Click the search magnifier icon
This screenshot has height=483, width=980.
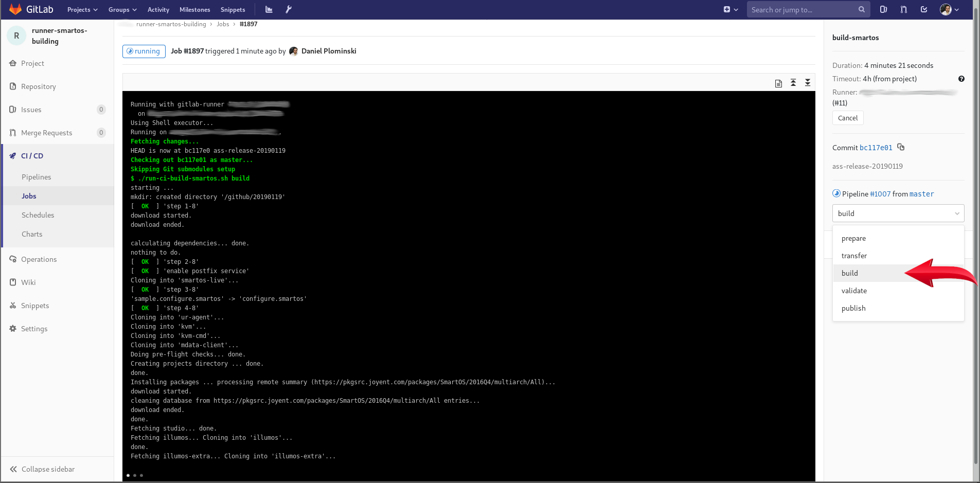pos(862,9)
